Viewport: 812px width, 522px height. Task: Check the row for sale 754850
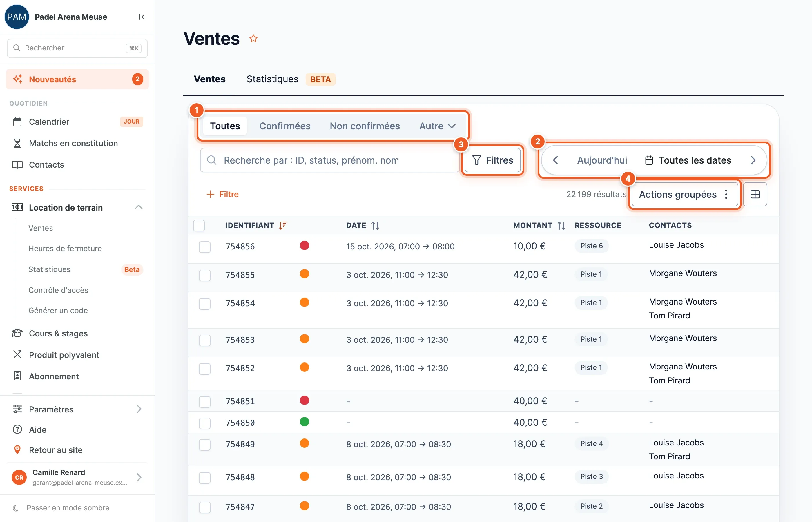click(205, 423)
